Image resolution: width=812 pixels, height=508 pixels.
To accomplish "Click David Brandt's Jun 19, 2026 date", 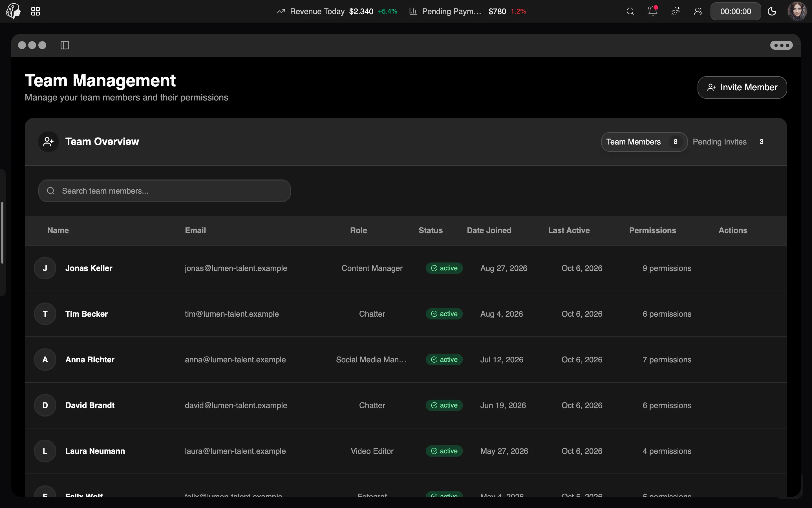I will (503, 405).
